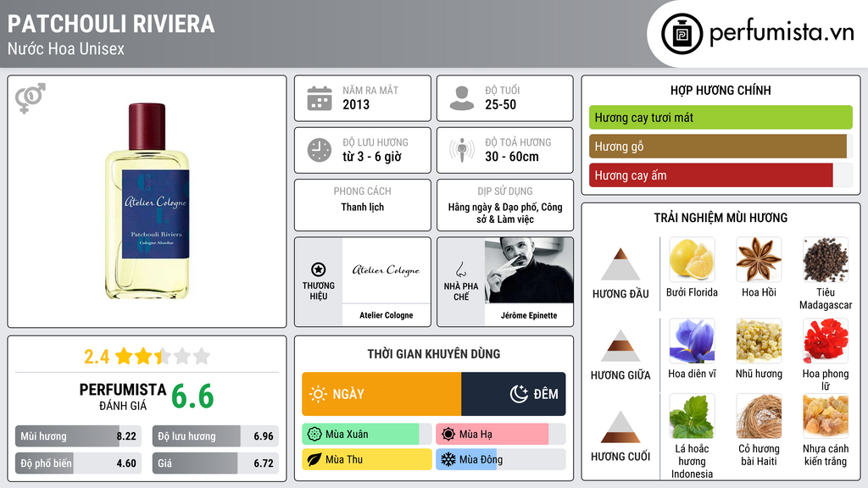Select the Hoa Hồi star anise image
This screenshot has height=488, width=868.
tap(759, 260)
